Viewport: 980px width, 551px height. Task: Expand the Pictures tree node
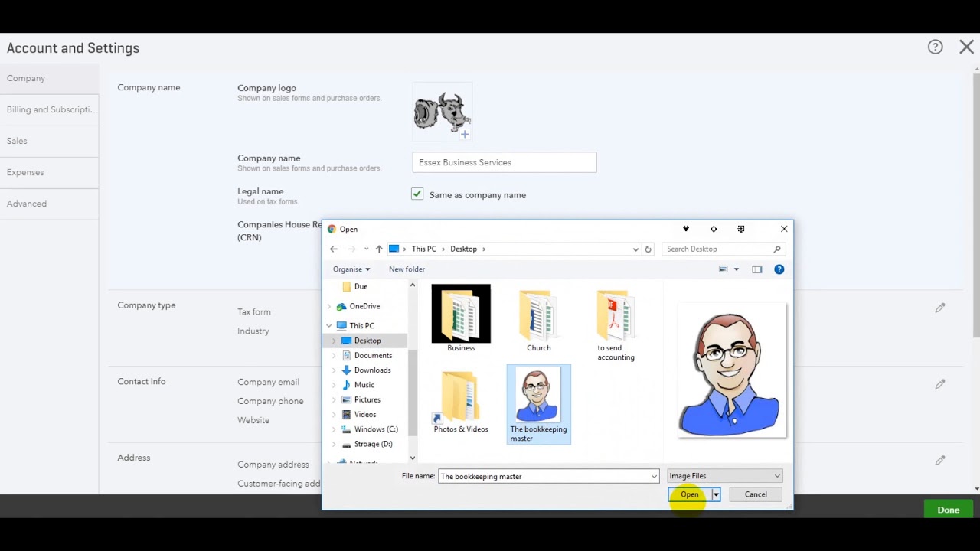(x=334, y=399)
